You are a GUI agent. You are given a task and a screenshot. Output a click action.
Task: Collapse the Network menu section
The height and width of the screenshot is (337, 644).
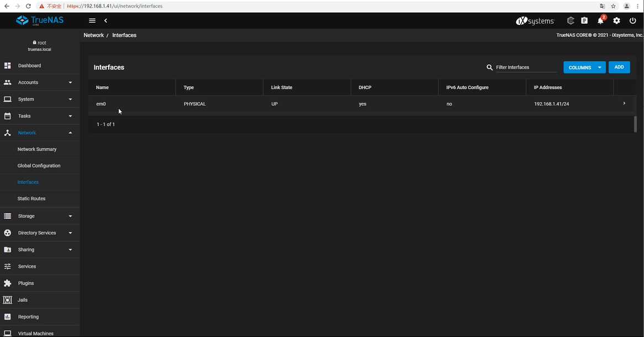pos(70,133)
